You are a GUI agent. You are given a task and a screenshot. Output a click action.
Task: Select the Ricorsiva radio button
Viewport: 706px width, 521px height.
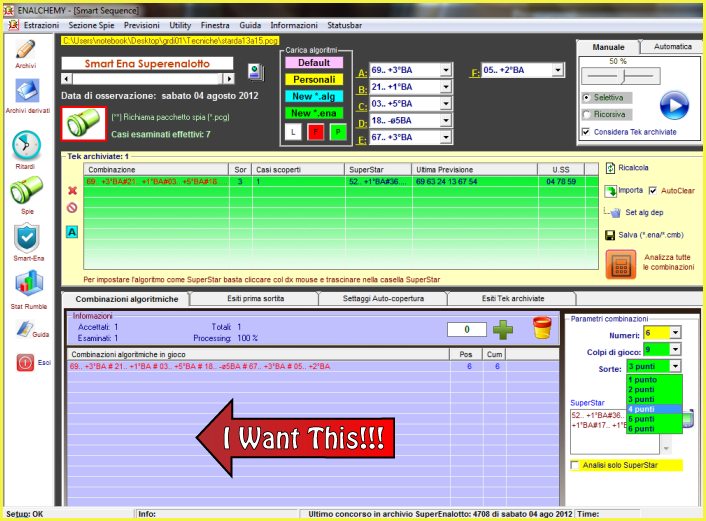pos(586,115)
